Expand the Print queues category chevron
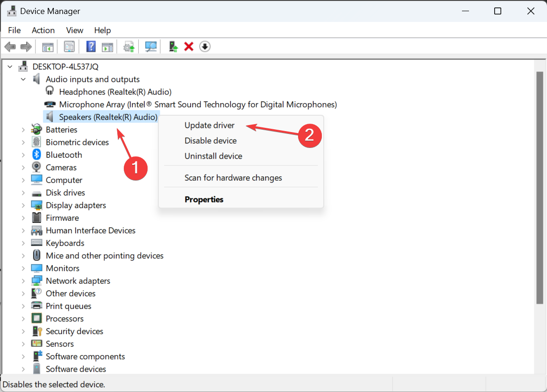This screenshot has width=547, height=392. (23, 306)
